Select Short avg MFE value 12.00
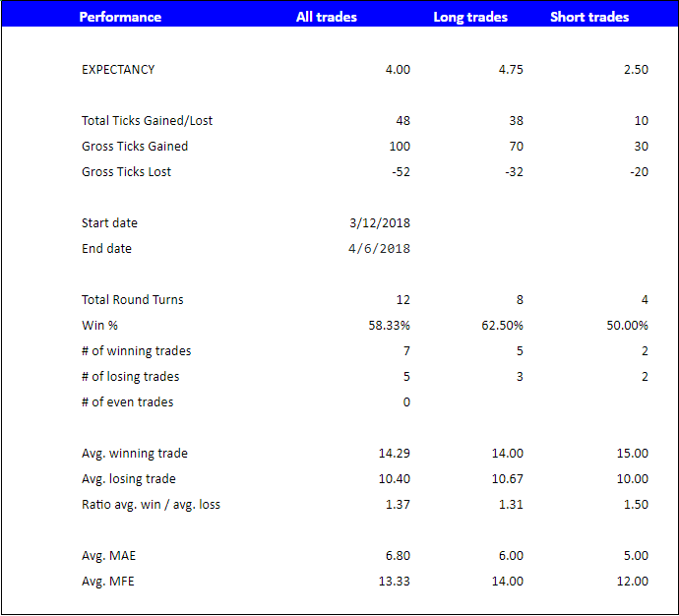Viewport: 679px width, 616px height. (x=633, y=581)
